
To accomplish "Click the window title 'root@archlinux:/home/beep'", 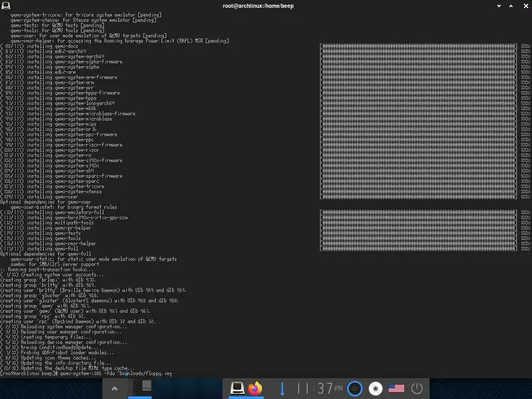I will [x=258, y=6].
